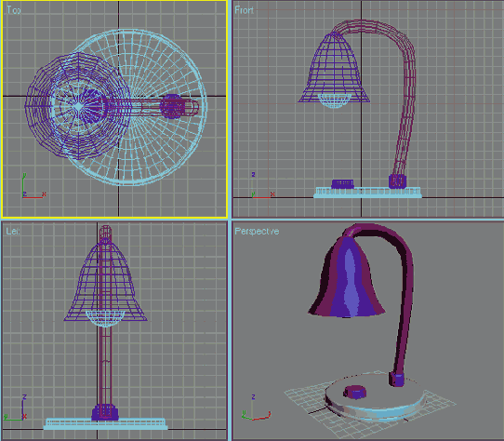This screenshot has width=504, height=441.
Task: Select the light bulb under shade in Front view
Action: 334,100
